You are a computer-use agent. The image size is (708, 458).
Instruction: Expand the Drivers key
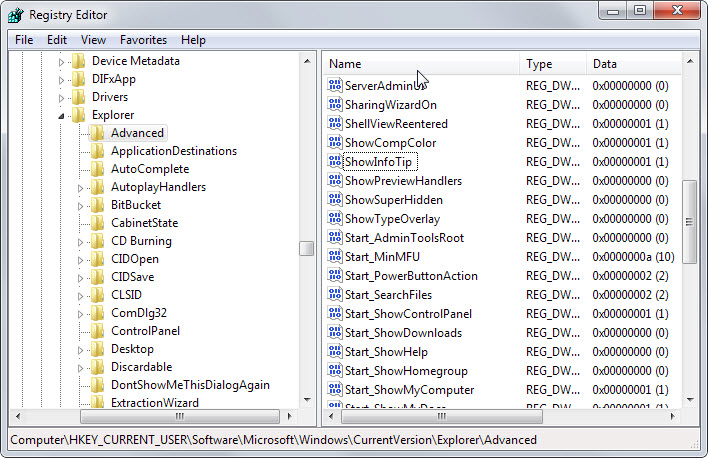point(61,98)
